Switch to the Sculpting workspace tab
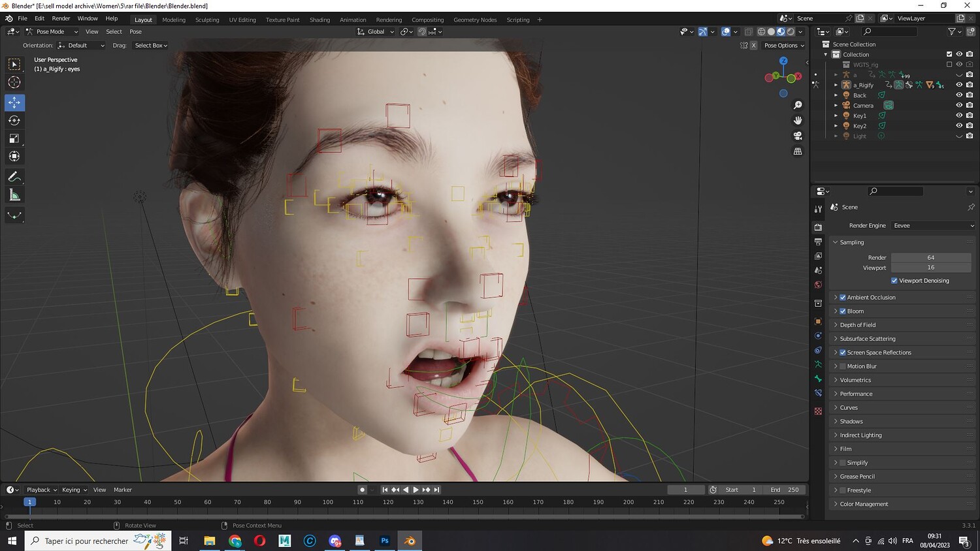Viewport: 980px width, 551px height. [x=207, y=20]
